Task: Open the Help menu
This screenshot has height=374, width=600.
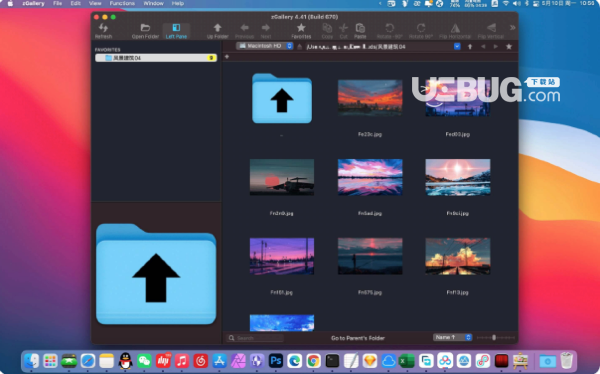Action: click(178, 3)
